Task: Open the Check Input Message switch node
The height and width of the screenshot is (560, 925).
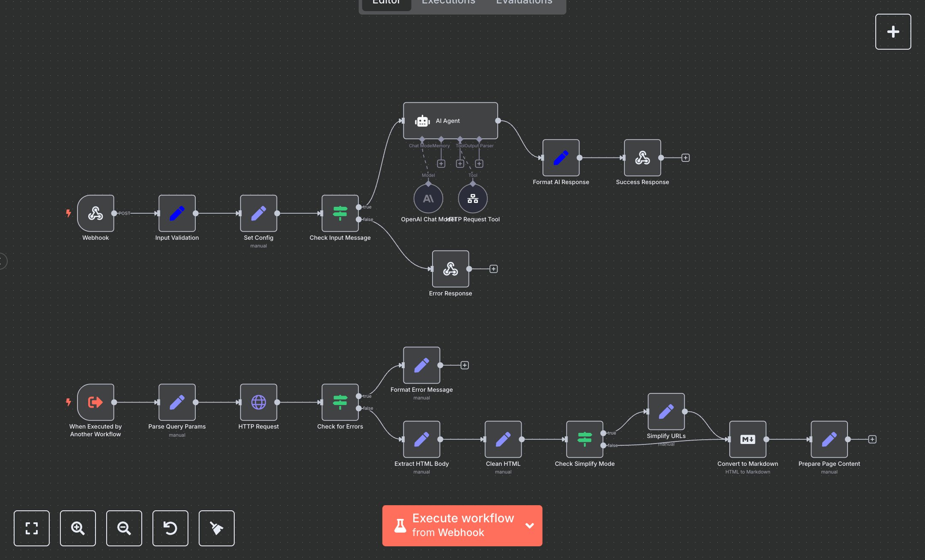Action: [x=340, y=214]
